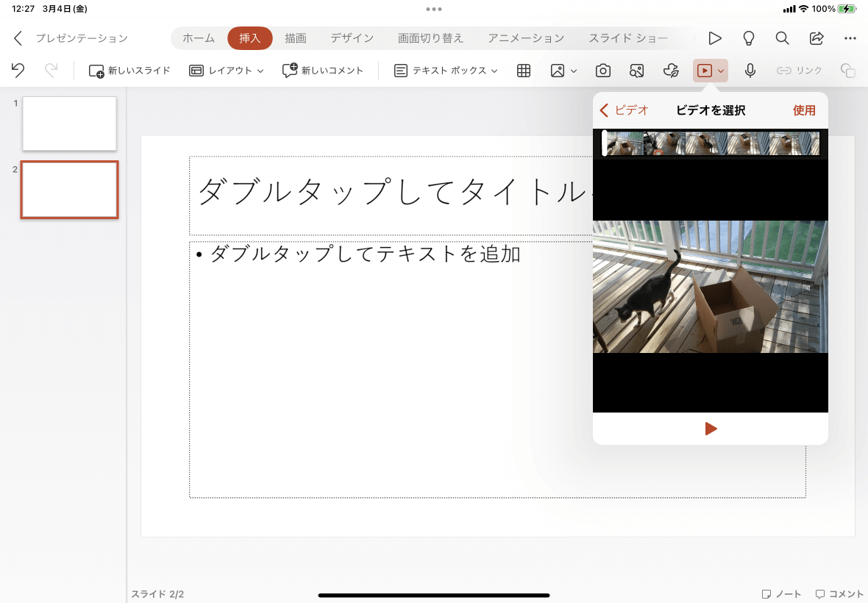Screen dimensions: 868x603
Task: Switch to the 画面切り替え tab
Action: 430,38
